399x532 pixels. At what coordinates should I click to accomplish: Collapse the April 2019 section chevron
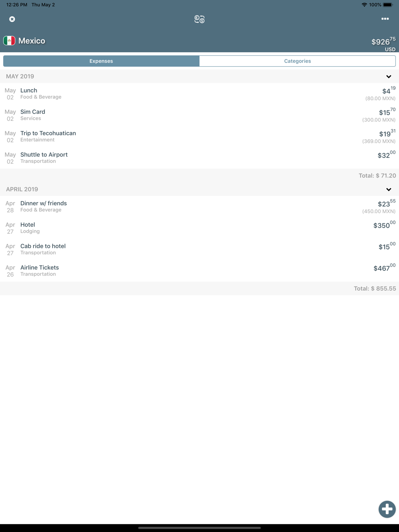tap(389, 189)
